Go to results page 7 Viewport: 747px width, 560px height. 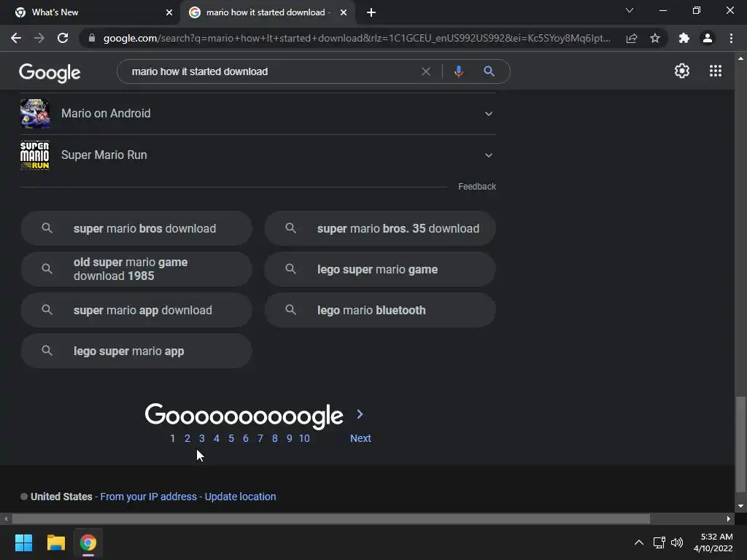point(260,438)
